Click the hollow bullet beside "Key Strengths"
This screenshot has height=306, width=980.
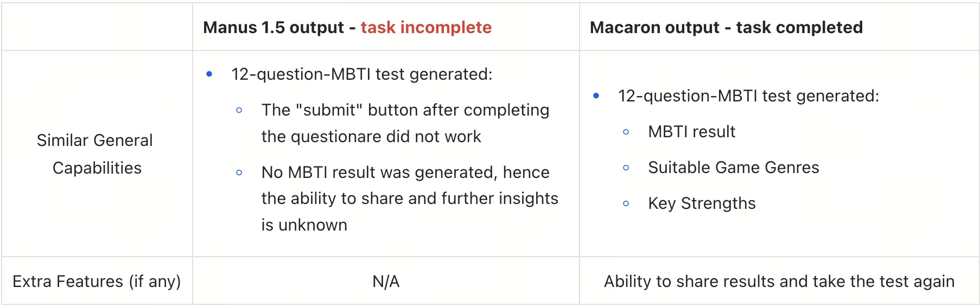626,204
